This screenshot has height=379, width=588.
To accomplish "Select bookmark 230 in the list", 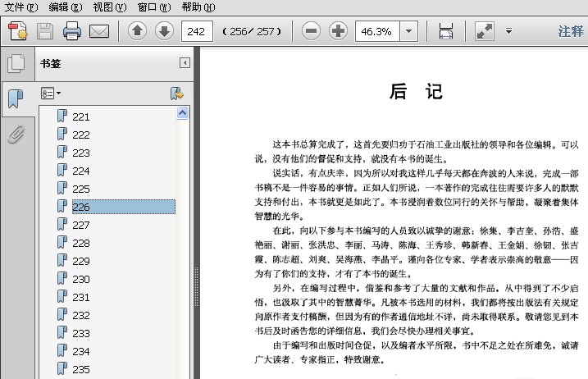I will tap(81, 279).
